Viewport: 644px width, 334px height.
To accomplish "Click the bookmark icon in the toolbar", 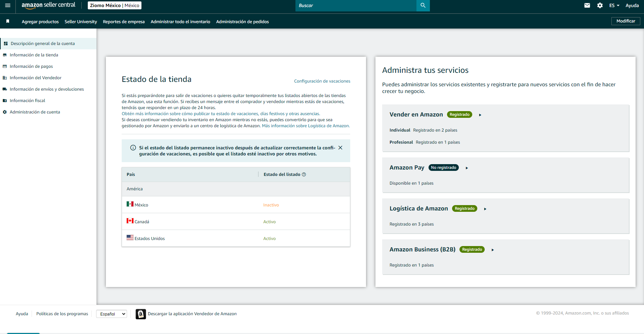I will pos(8,21).
